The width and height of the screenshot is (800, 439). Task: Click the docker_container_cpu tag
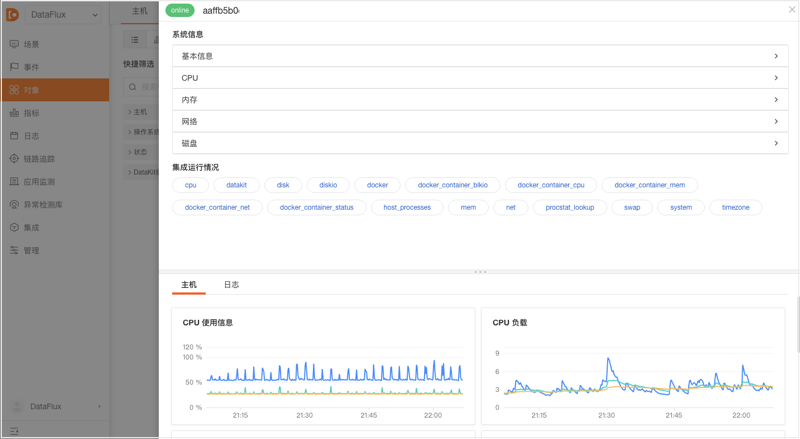551,185
